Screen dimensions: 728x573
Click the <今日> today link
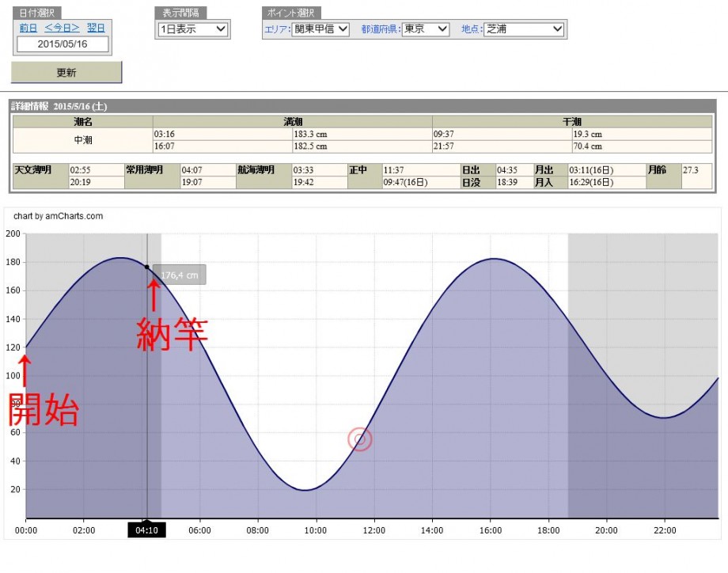(62, 28)
